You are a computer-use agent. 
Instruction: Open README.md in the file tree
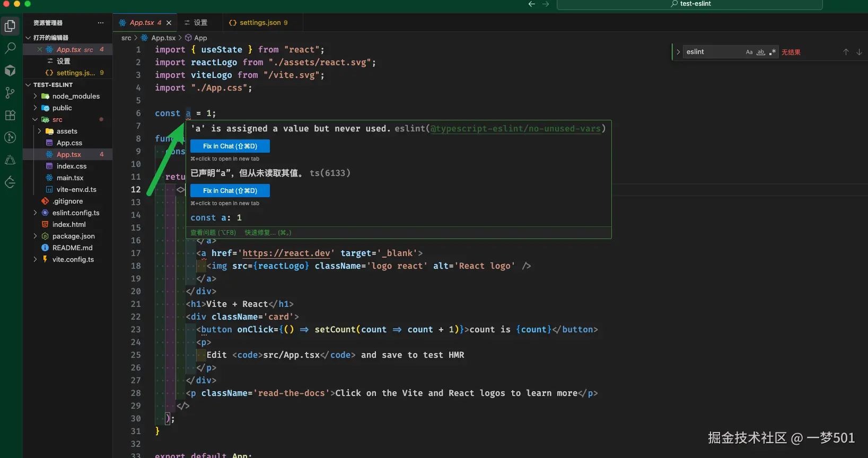click(x=72, y=248)
